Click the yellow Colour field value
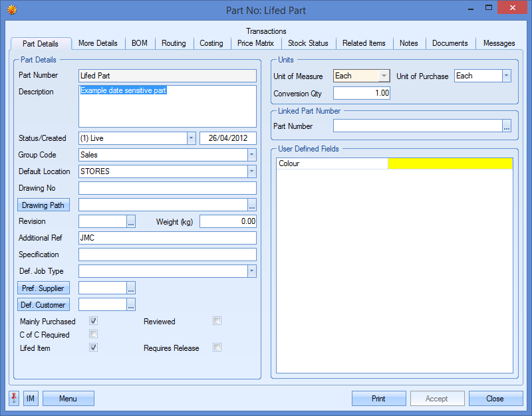Image resolution: width=532 pixels, height=416 pixels. coord(450,163)
